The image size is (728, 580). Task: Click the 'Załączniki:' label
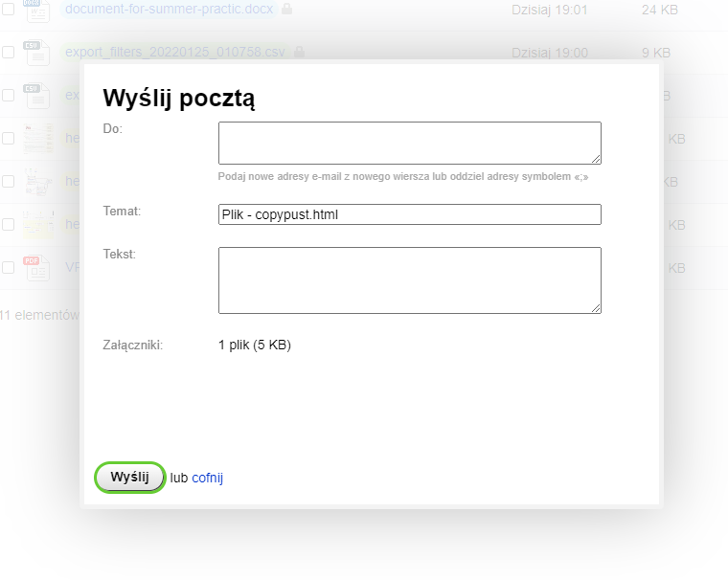133,346
